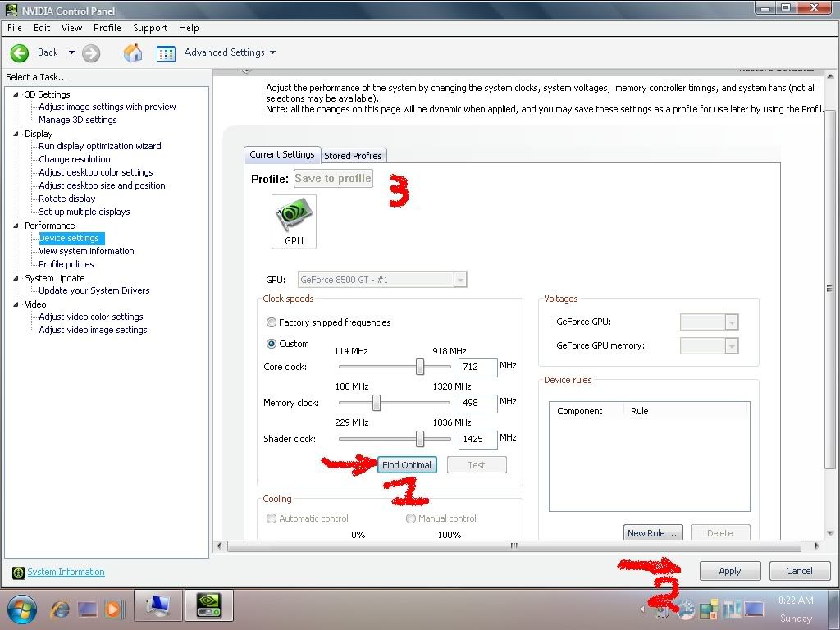Switch to the Stored Profiles tab
840x630 pixels.
tap(353, 156)
